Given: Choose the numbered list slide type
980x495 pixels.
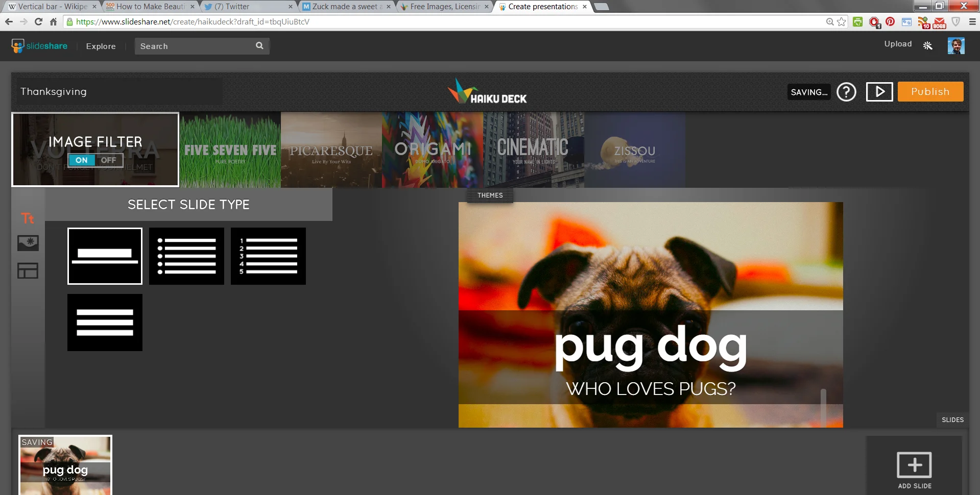Looking at the screenshot, I should click(268, 256).
